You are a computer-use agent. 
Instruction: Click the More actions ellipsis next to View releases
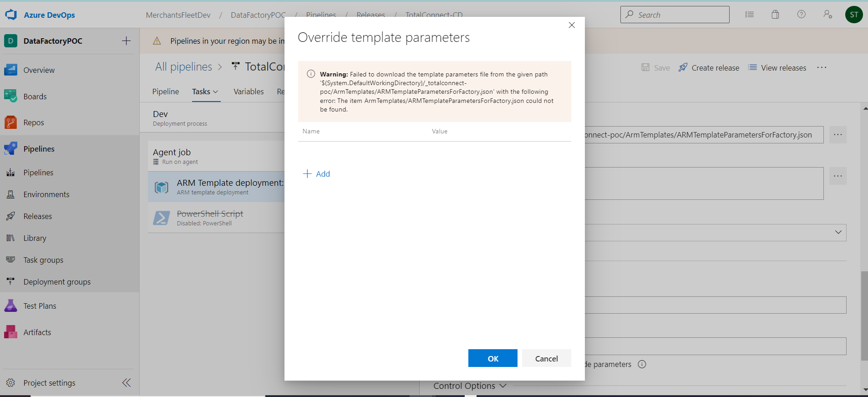pos(821,68)
